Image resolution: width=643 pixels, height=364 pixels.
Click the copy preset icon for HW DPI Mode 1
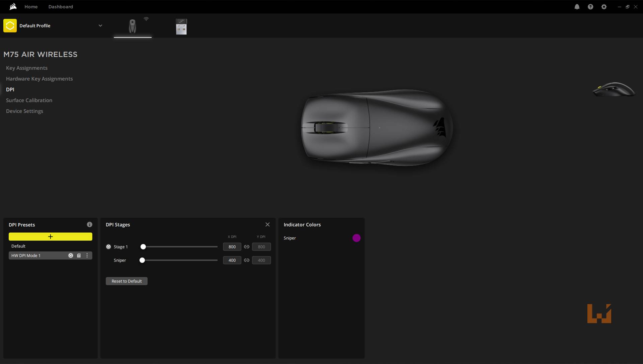pyautogui.click(x=79, y=255)
